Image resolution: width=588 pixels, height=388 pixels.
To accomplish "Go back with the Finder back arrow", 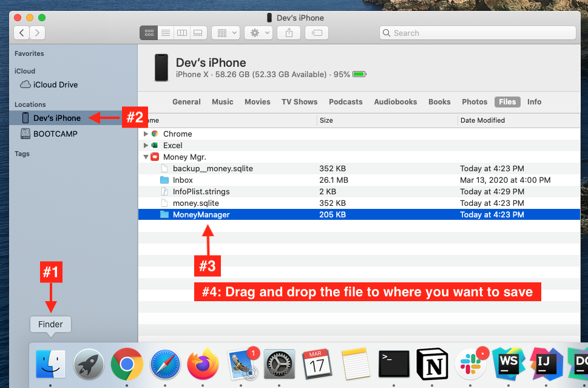I will 22,33.
